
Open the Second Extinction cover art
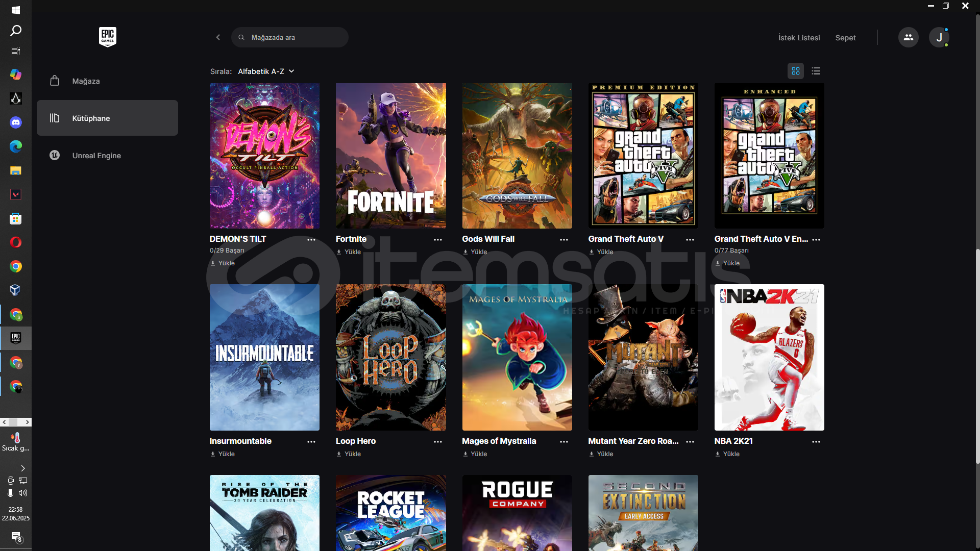coord(643,513)
